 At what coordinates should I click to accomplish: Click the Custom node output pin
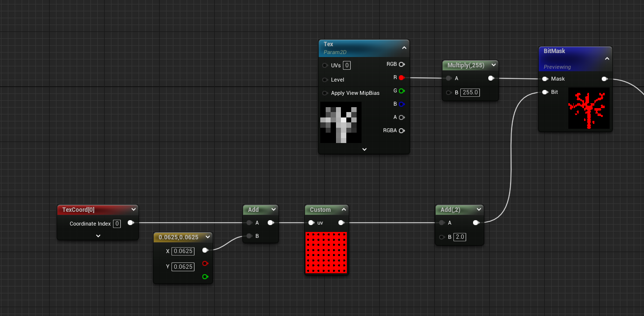click(341, 223)
